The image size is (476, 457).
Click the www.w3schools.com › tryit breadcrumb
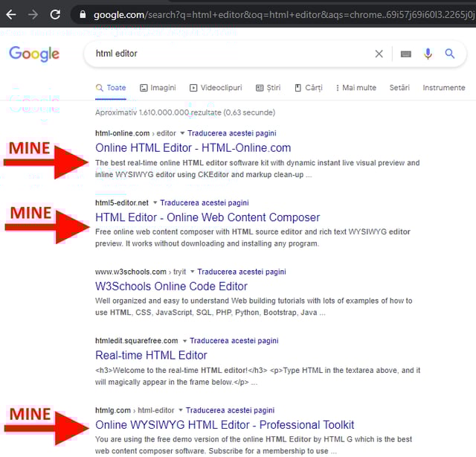point(141,272)
